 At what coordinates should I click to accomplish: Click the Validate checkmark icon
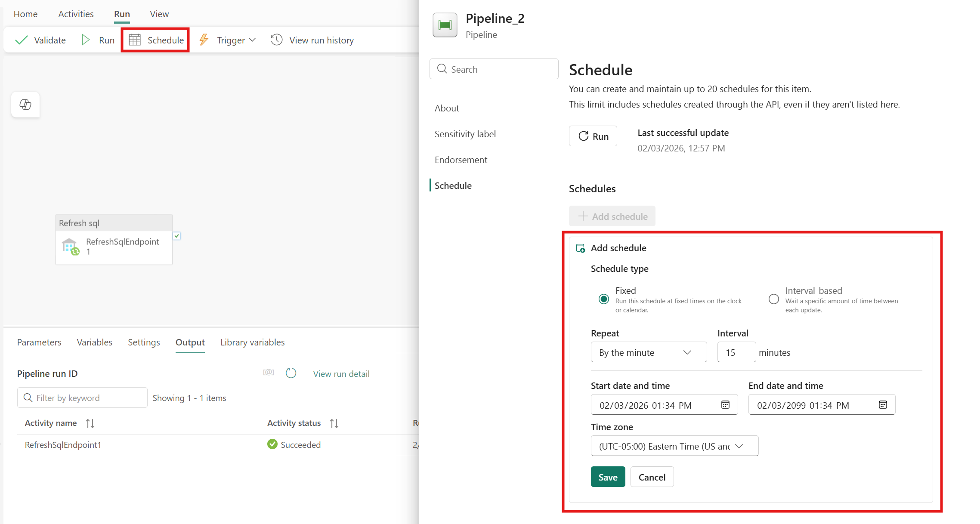[21, 40]
